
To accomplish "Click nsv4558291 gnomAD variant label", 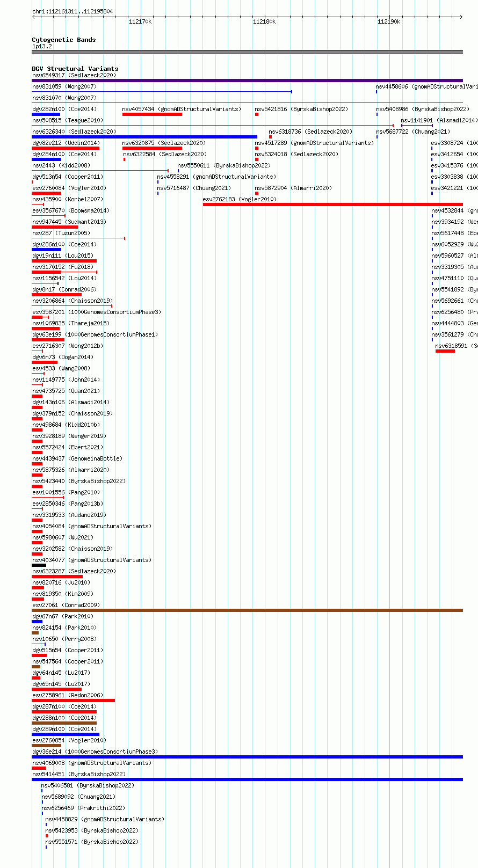I will (216, 177).
